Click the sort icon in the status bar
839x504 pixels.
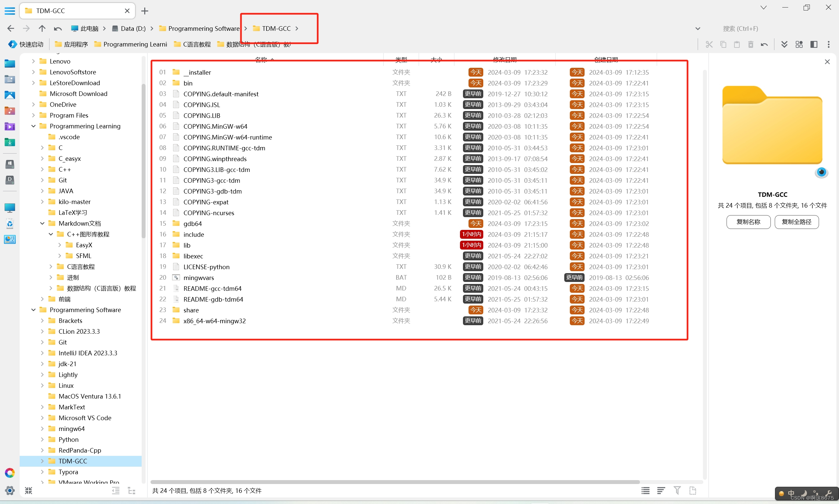pos(661,491)
